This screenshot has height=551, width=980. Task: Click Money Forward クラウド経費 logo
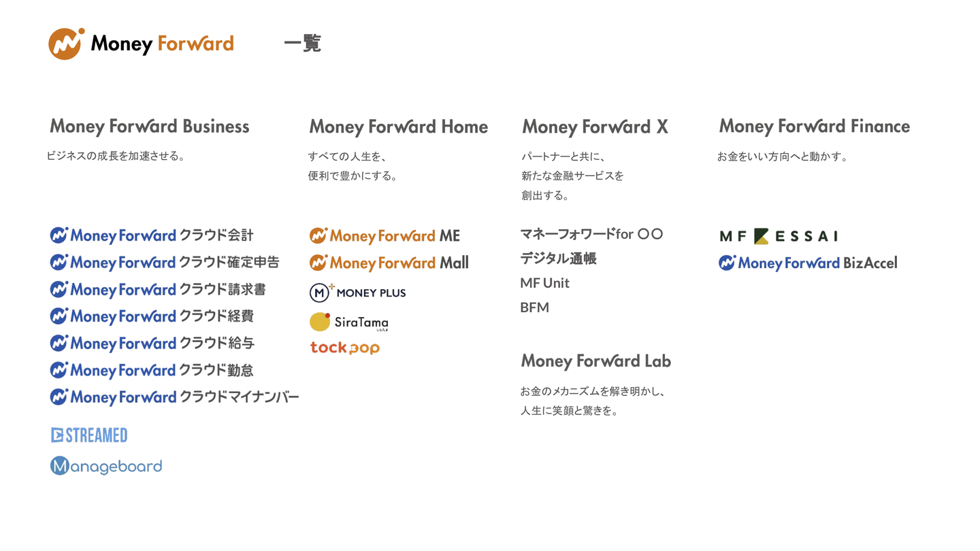[152, 316]
